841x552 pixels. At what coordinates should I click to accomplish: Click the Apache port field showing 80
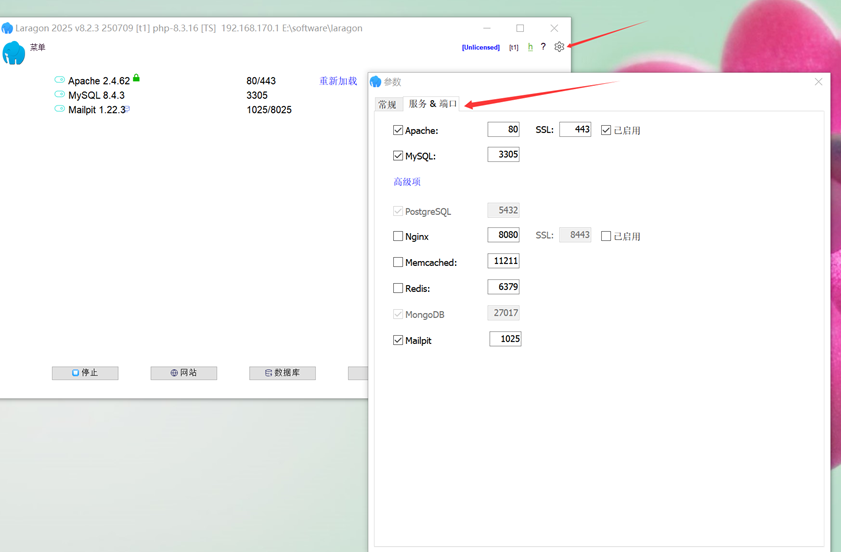504,129
